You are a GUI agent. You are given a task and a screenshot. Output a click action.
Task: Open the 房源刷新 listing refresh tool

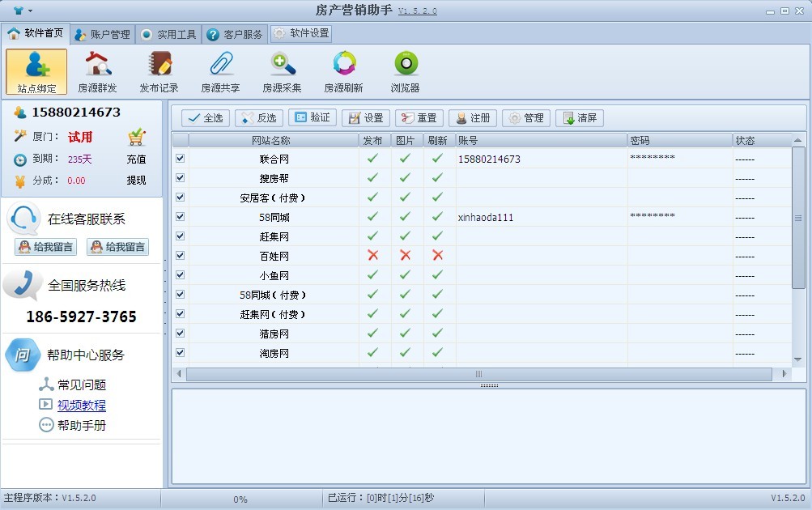tap(343, 71)
